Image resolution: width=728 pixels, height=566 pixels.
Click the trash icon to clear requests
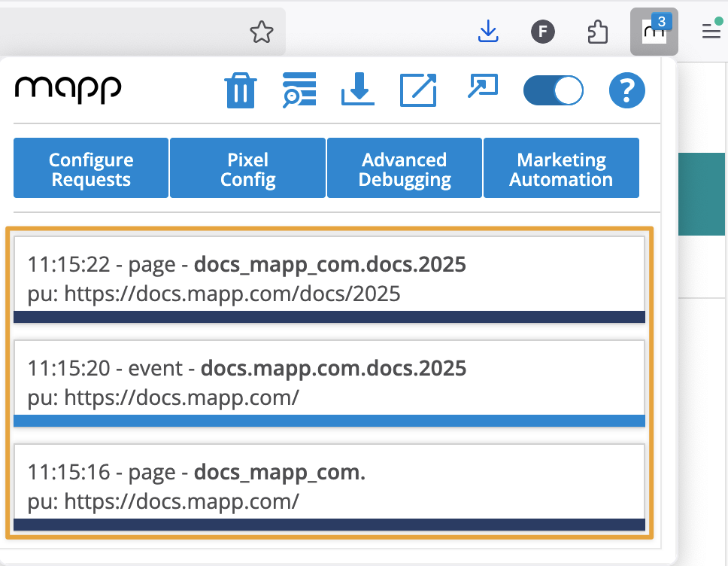241,90
